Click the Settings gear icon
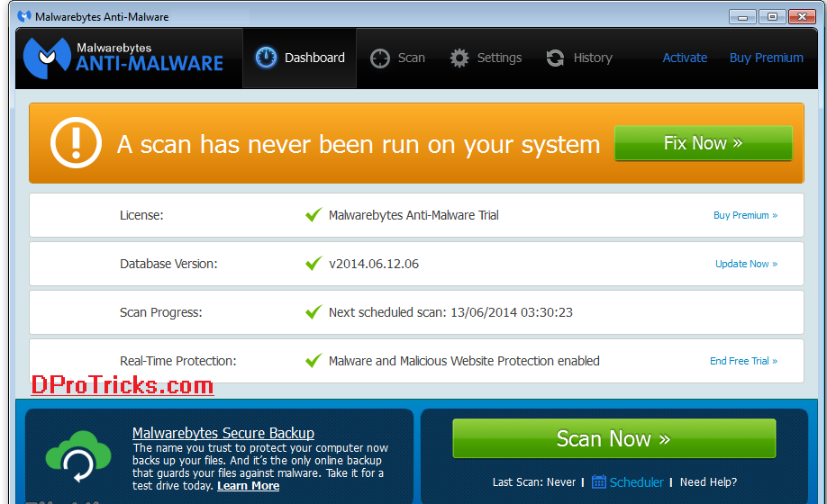 coord(459,58)
